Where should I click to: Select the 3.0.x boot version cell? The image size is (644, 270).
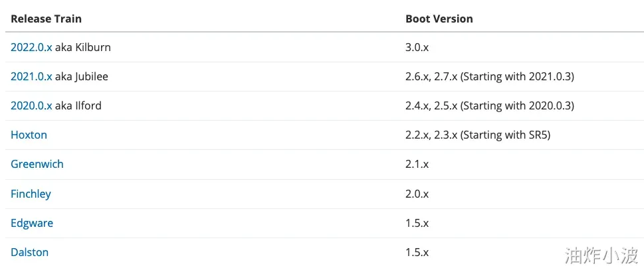pos(417,48)
